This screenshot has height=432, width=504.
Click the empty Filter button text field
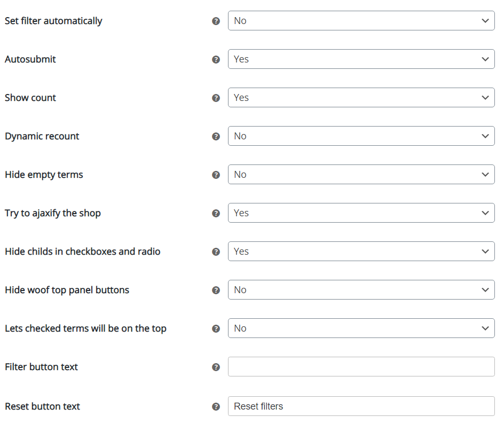[x=361, y=367]
